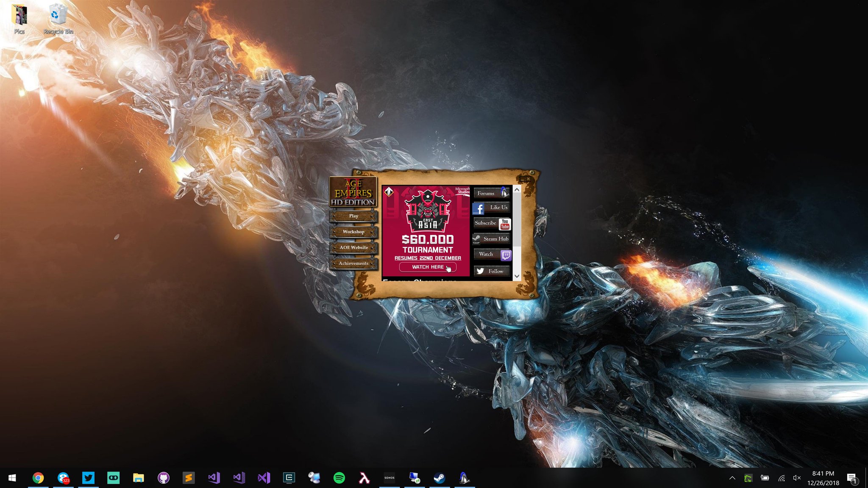Viewport: 868px width, 488px height.
Task: Click the YouTube Subscribe icon
Action: (x=505, y=224)
